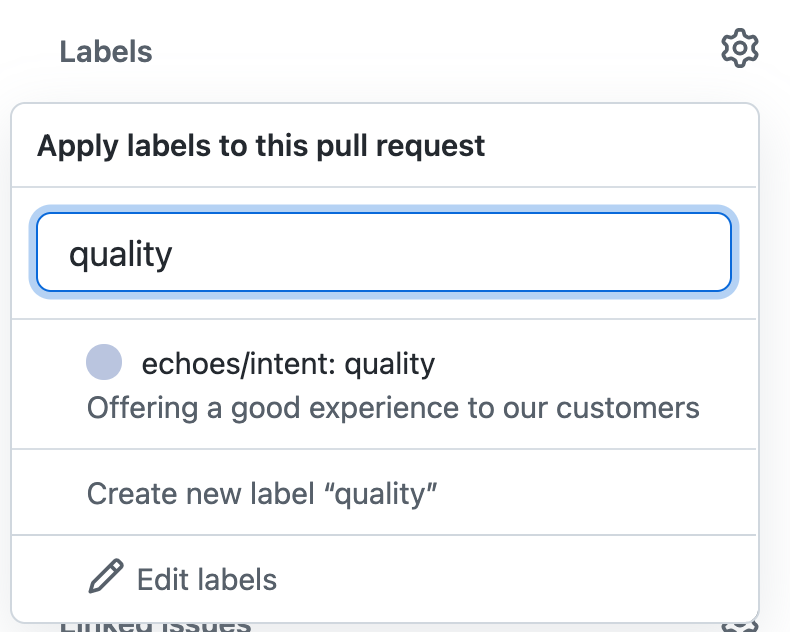Screen dimensions: 790x632
Task: Click the Apply labels to this pull request title
Action: (x=261, y=146)
